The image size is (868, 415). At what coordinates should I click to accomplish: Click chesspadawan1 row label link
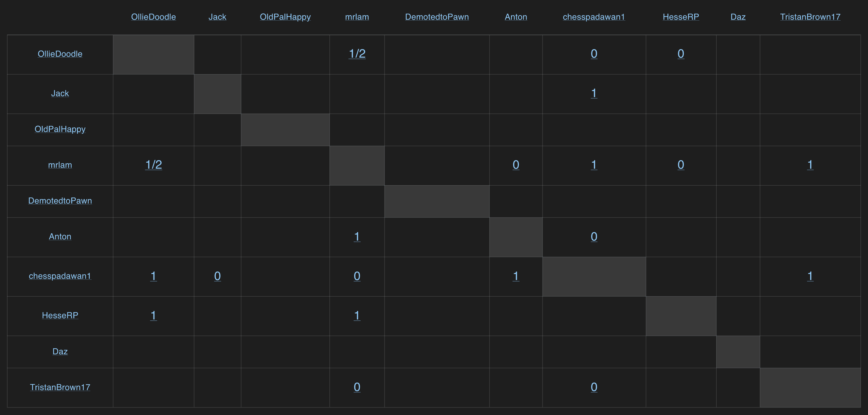point(60,276)
